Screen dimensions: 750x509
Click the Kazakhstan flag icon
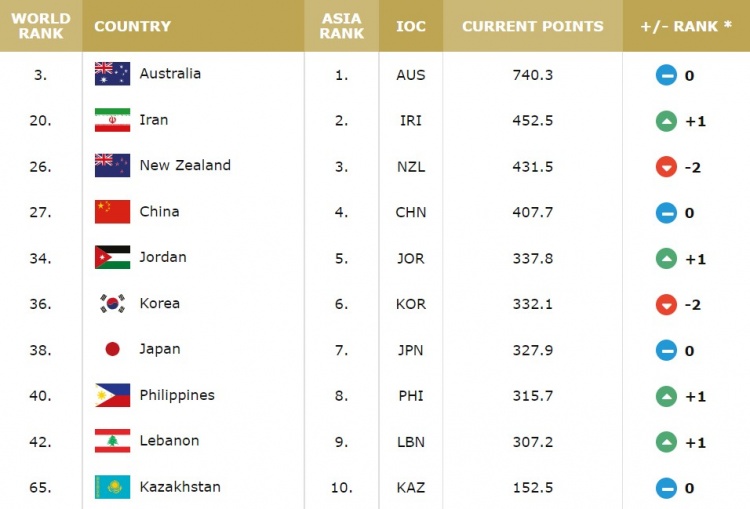(x=112, y=487)
